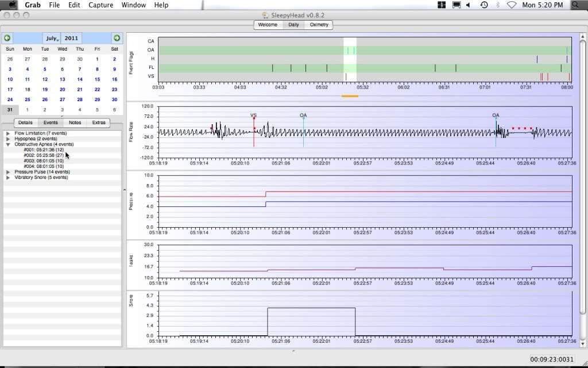Image resolution: width=588 pixels, height=368 pixels.
Task: Expand Hypopnea events group
Action: click(x=8, y=139)
